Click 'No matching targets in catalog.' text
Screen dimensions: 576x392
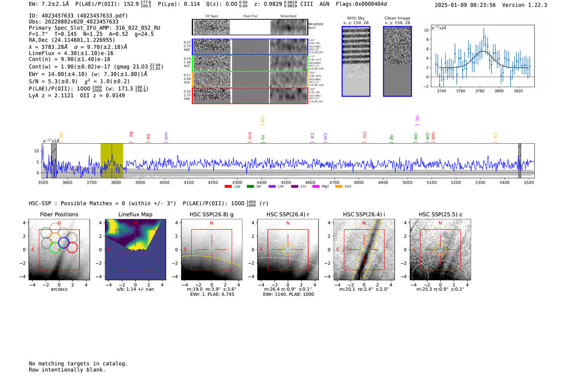[x=78, y=364]
